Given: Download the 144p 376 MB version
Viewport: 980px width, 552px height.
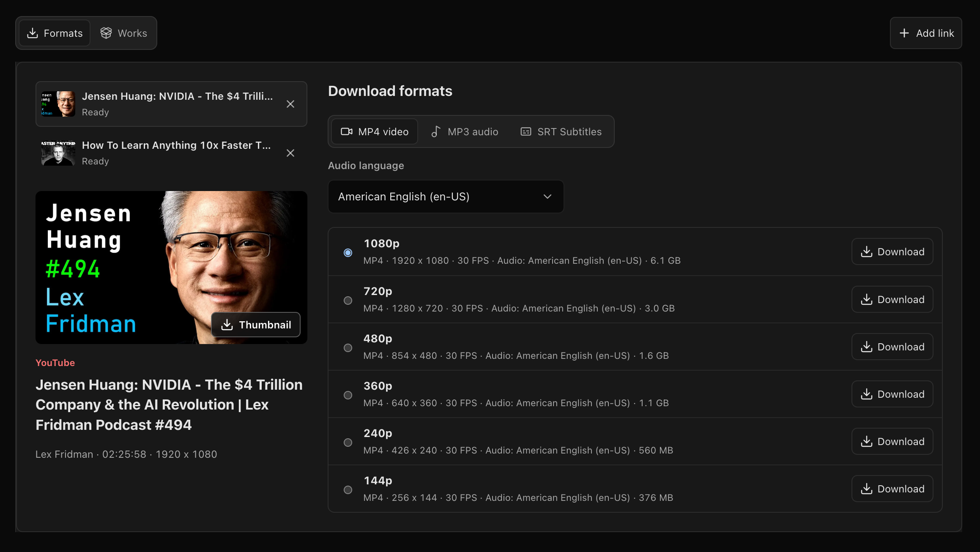Looking at the screenshot, I should (892, 489).
